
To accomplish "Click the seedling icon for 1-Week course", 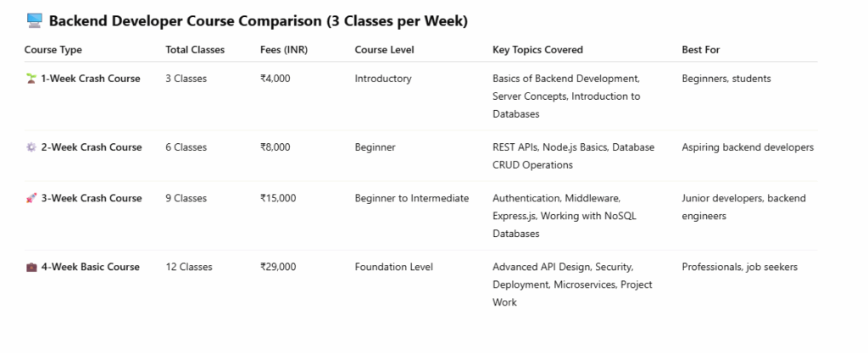I will pyautogui.click(x=31, y=79).
